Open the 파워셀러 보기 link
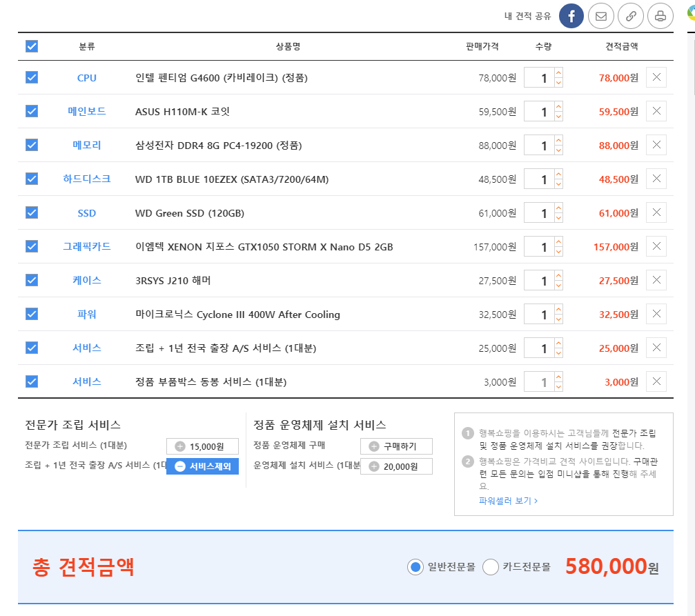The width and height of the screenshot is (695, 616). pos(508,501)
